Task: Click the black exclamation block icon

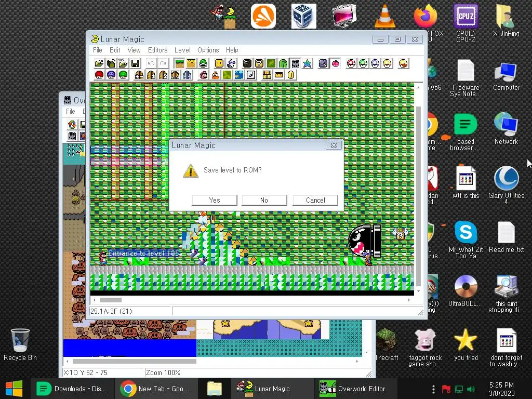Action: click(247, 63)
